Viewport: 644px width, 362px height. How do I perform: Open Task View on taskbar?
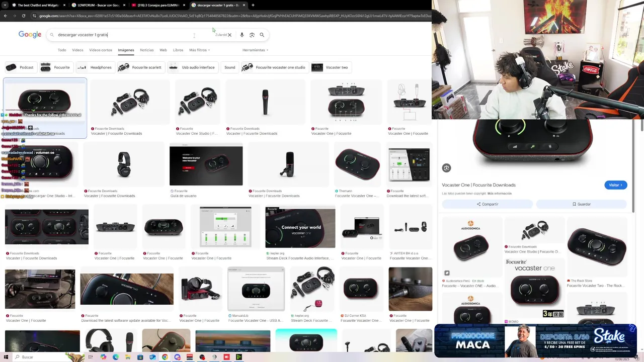pyautogui.click(x=91, y=357)
